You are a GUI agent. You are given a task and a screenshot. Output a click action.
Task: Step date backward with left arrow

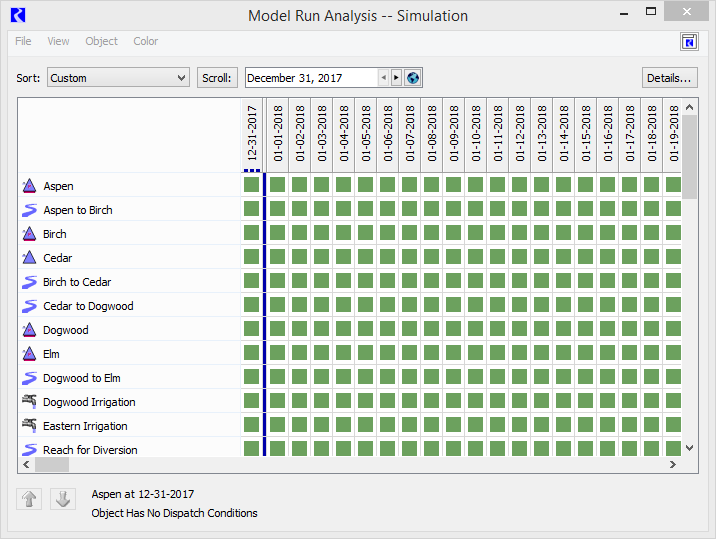point(383,78)
